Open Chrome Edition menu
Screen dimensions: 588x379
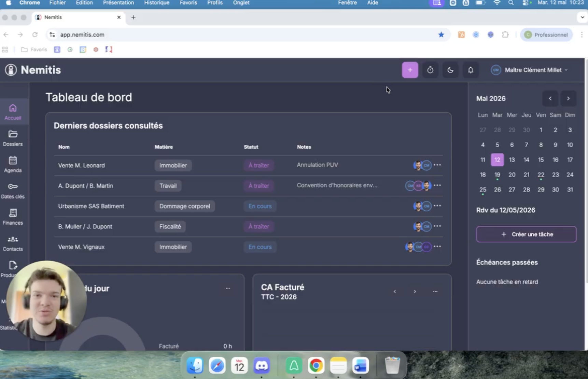pos(84,3)
